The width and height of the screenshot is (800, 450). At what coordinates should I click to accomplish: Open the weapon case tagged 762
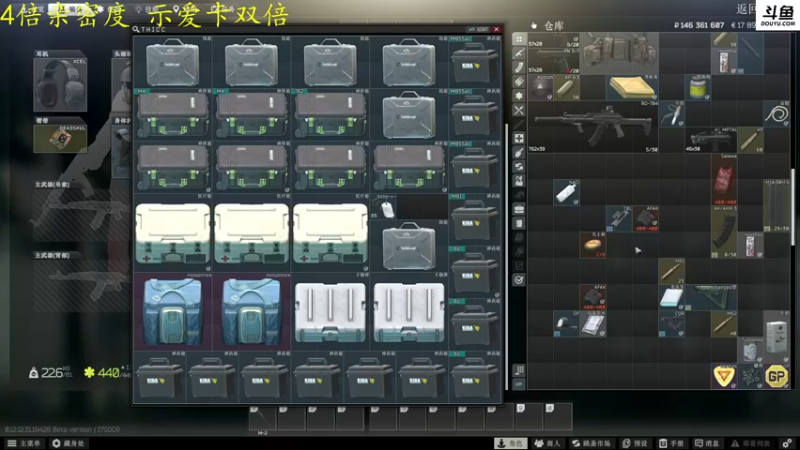pyautogui.click(x=330, y=114)
